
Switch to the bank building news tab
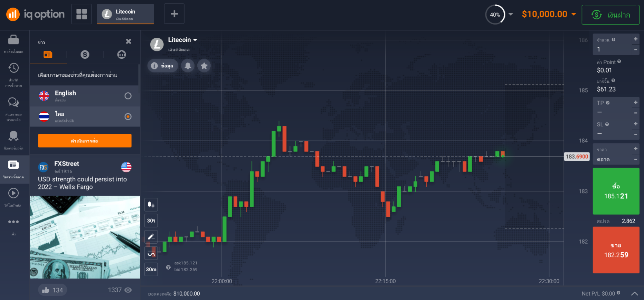click(x=122, y=54)
